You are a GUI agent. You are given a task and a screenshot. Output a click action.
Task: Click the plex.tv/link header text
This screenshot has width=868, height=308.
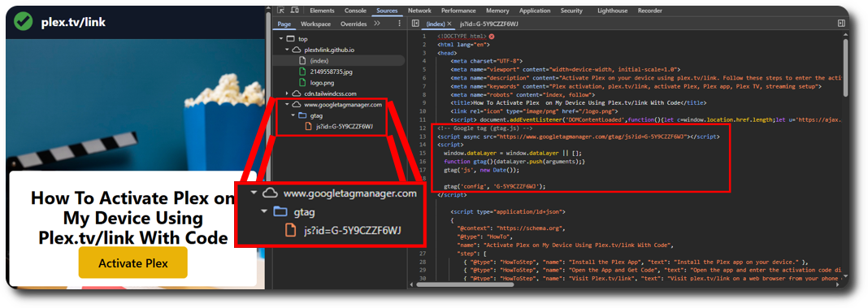73,22
